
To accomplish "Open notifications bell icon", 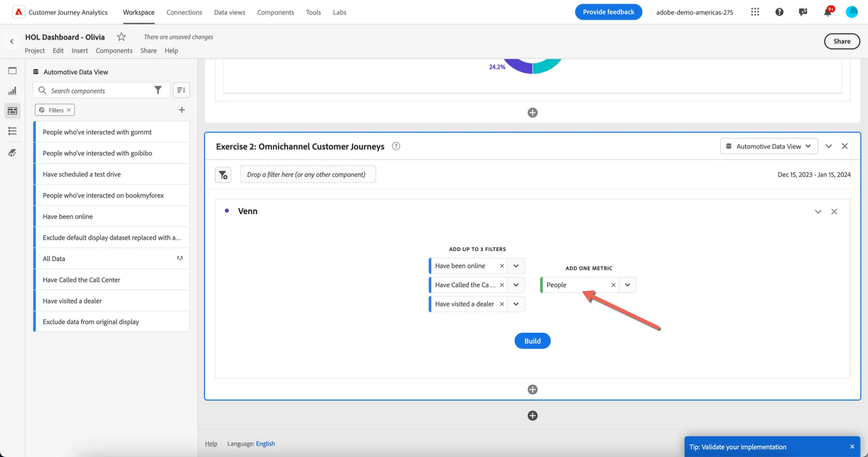I will 827,12.
